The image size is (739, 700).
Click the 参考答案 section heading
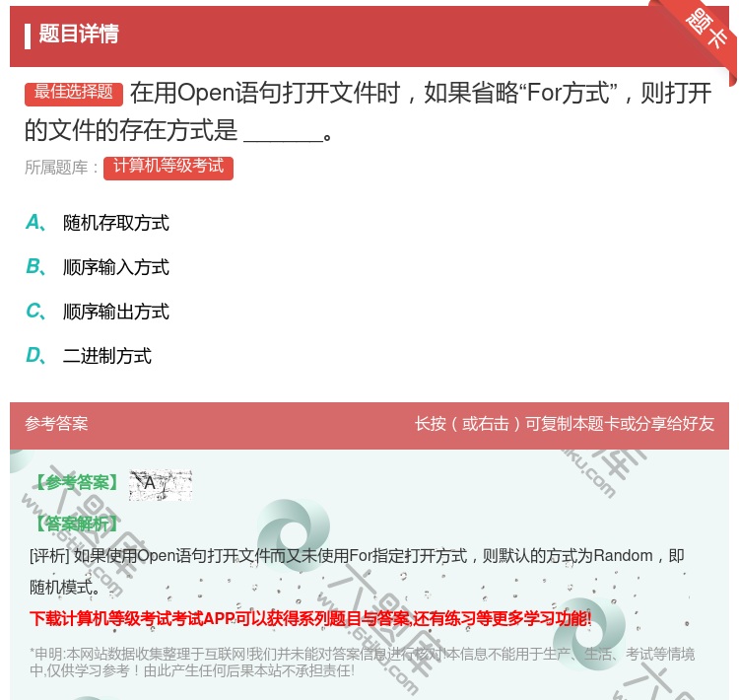tap(56, 424)
